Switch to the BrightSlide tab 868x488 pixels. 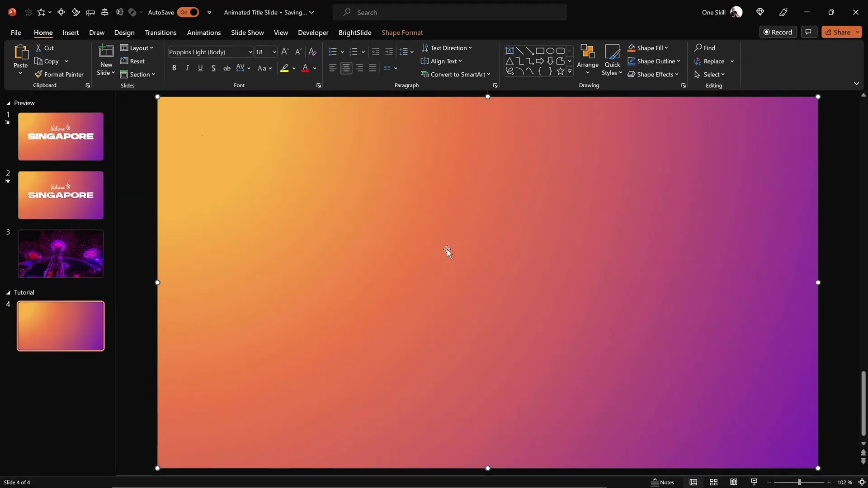point(354,33)
